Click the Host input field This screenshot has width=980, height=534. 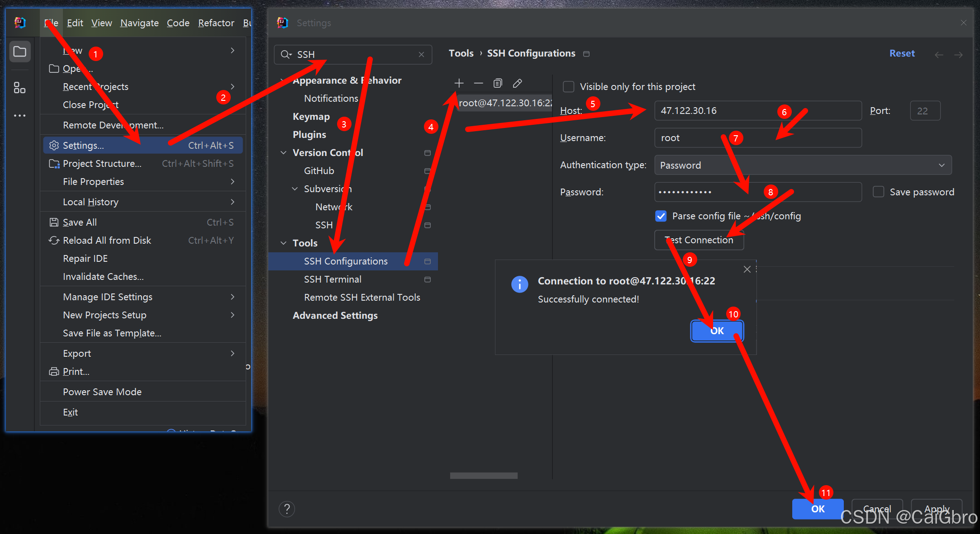coord(724,111)
